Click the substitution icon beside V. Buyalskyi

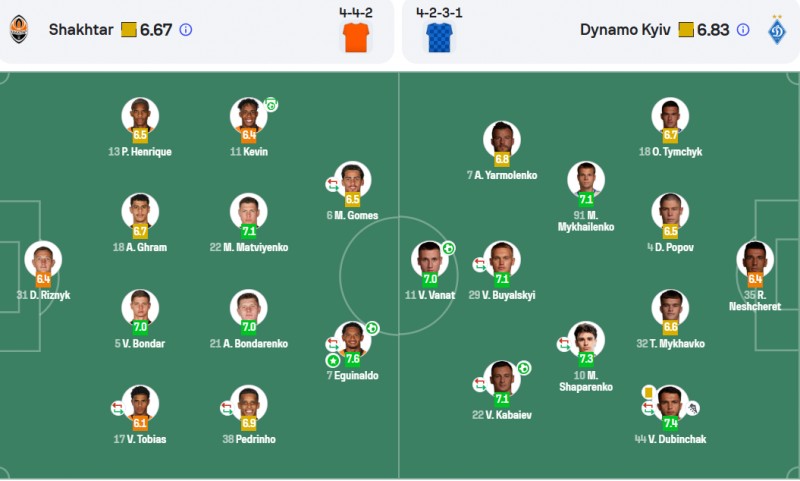(479, 264)
